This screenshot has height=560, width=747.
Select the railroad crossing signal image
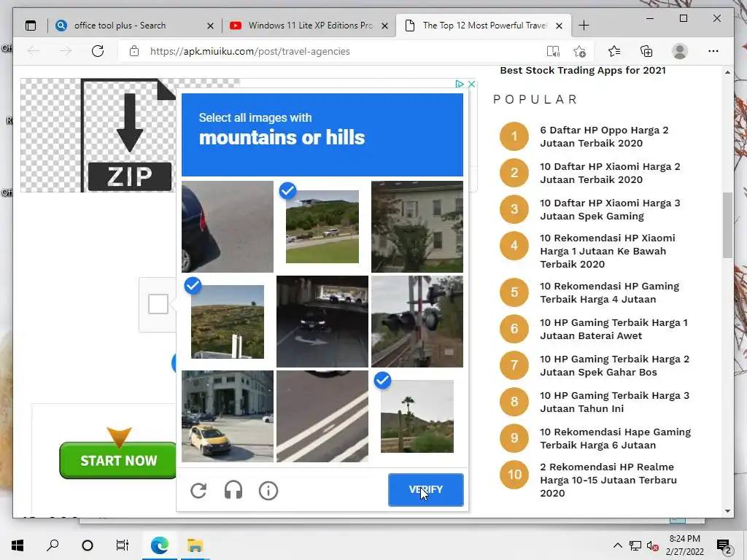417,322
